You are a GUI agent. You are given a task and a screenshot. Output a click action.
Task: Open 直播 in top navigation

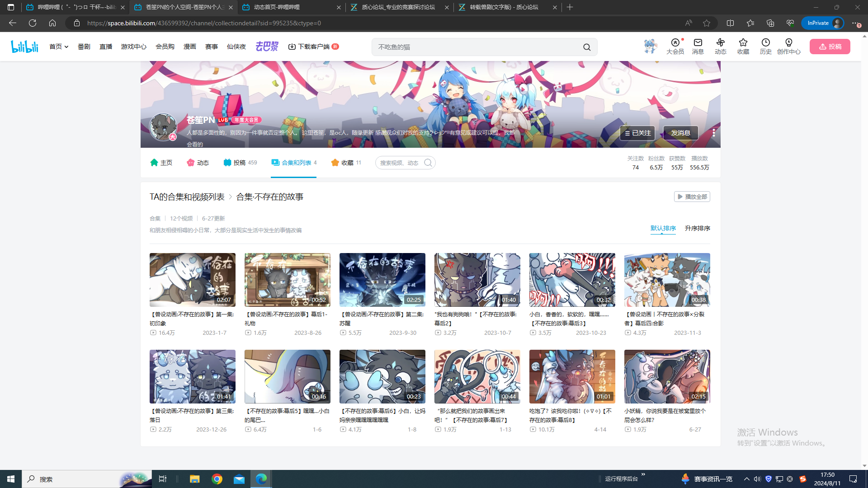(106, 47)
